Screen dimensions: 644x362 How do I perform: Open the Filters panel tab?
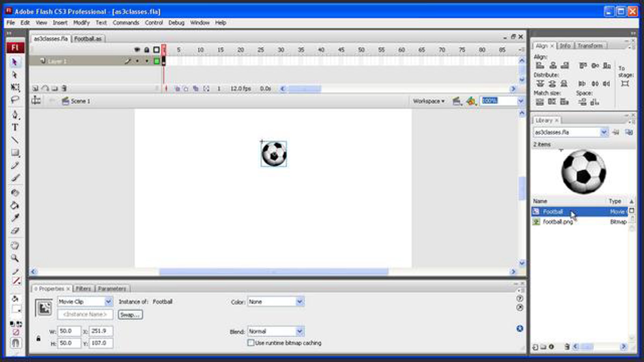pyautogui.click(x=83, y=289)
